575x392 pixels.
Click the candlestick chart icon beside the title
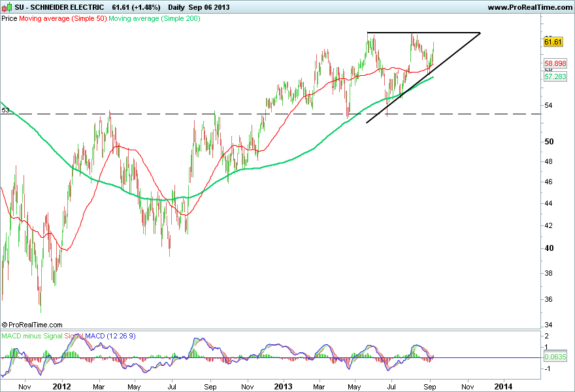[x=7, y=7]
